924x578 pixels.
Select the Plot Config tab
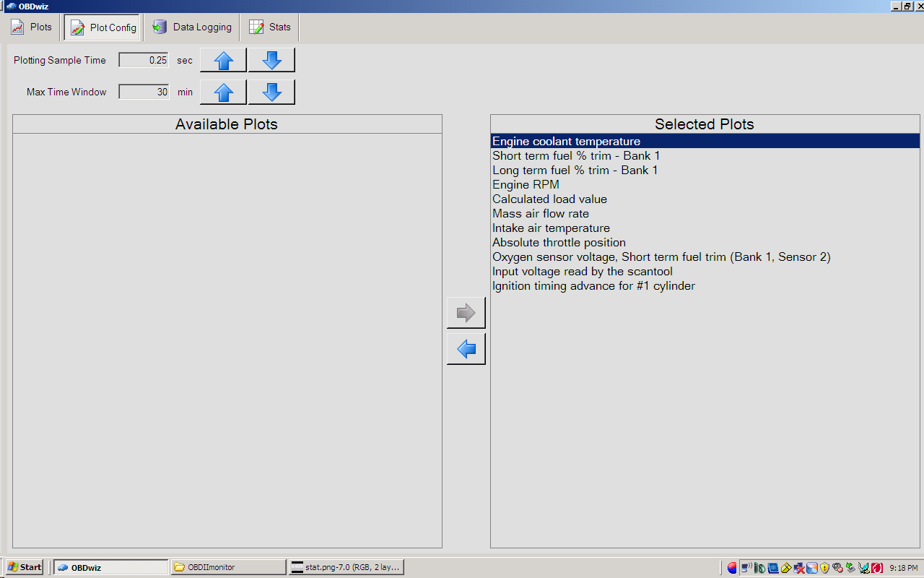tap(103, 27)
